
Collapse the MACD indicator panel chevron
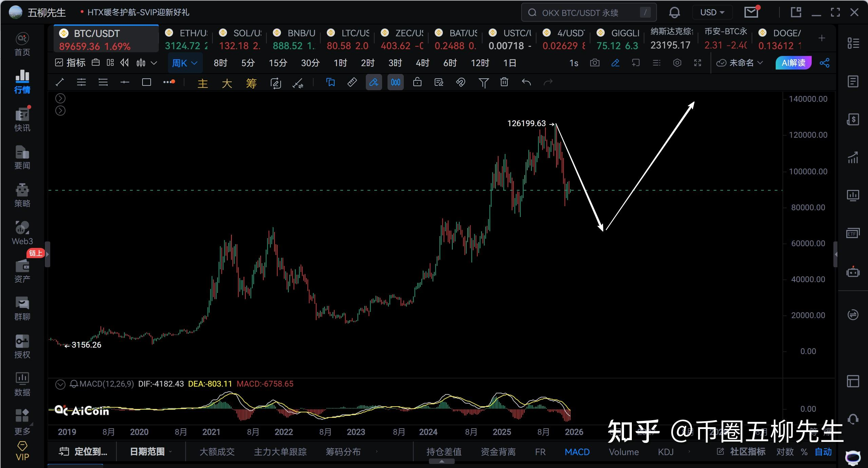[60, 384]
